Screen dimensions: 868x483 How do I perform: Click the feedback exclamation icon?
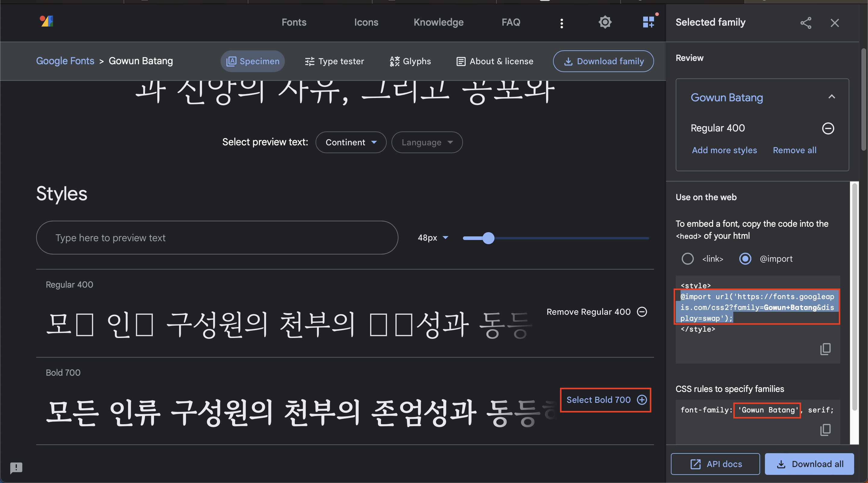click(x=16, y=468)
